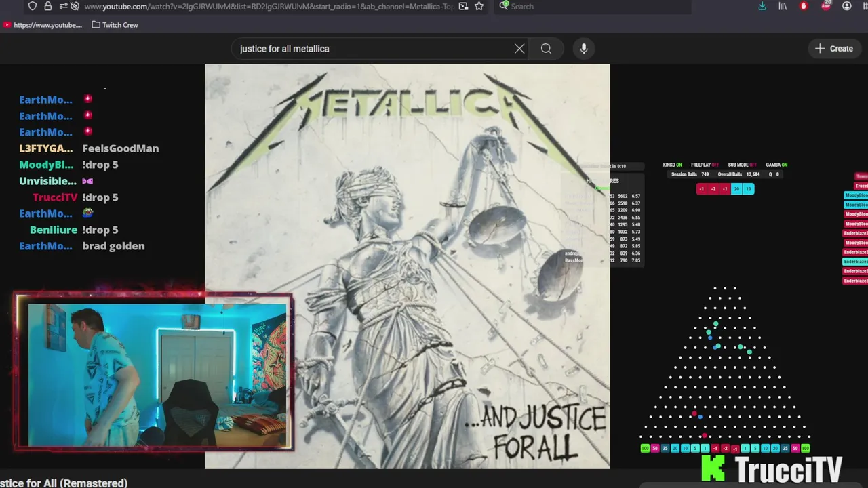Click the youtube.com URL in the address bar
Viewport: 868px width, 488px height.
(x=268, y=6)
